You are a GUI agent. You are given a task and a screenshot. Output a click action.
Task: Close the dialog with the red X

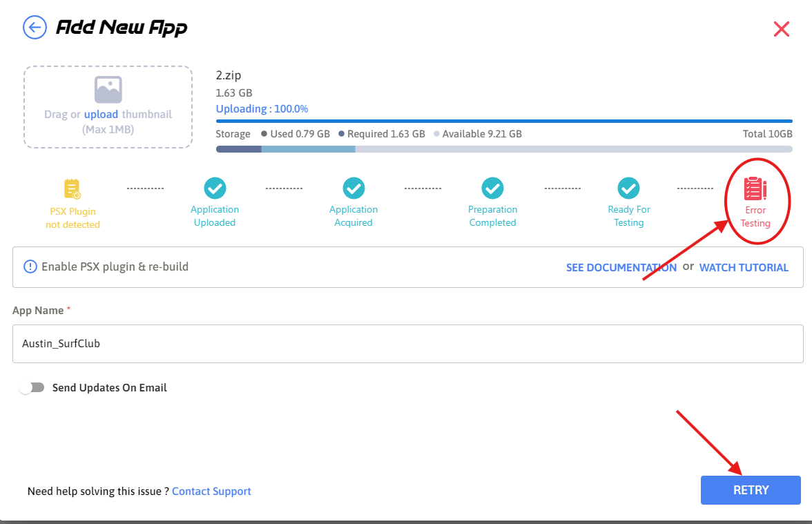tap(782, 29)
